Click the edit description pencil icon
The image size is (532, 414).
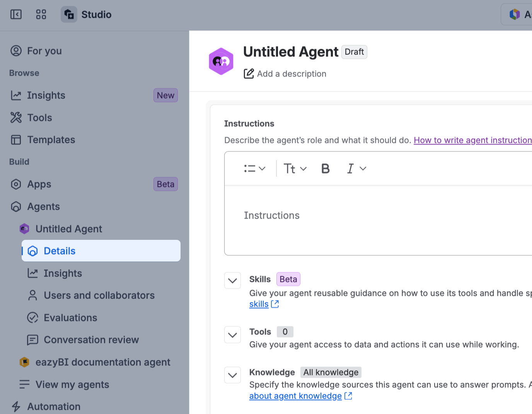click(249, 73)
